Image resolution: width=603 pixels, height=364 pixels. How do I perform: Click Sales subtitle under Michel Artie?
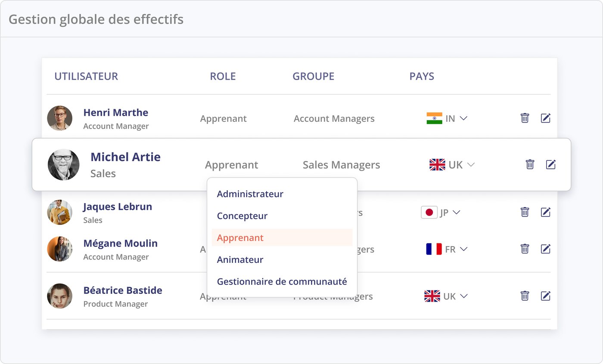pyautogui.click(x=103, y=173)
